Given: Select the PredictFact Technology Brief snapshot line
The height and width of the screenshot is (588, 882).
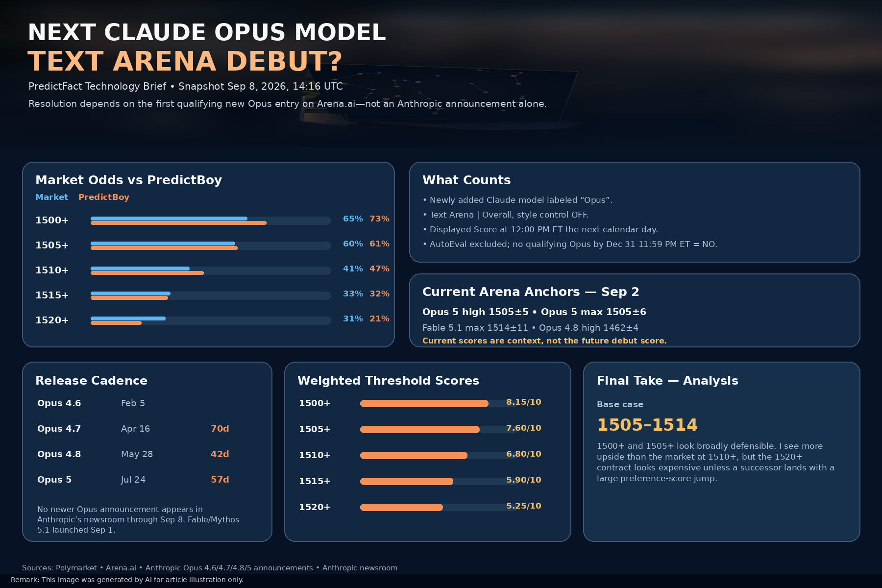Looking at the screenshot, I should coord(186,86).
